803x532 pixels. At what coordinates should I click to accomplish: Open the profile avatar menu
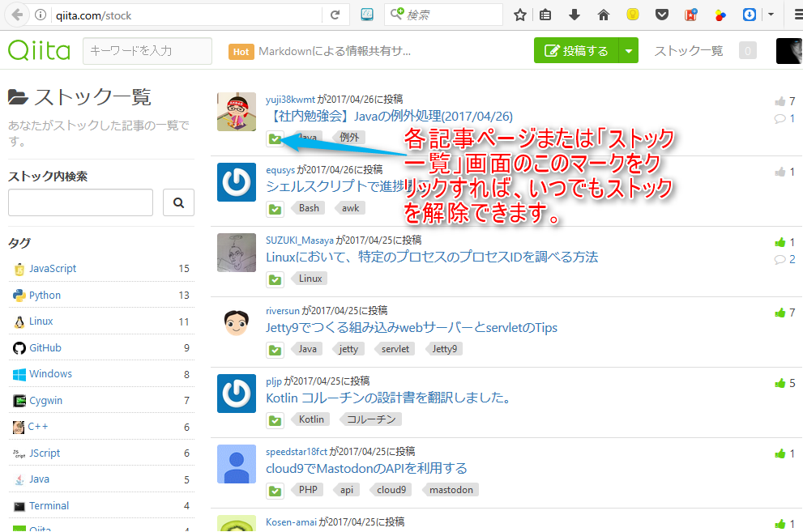pyautogui.click(x=788, y=50)
